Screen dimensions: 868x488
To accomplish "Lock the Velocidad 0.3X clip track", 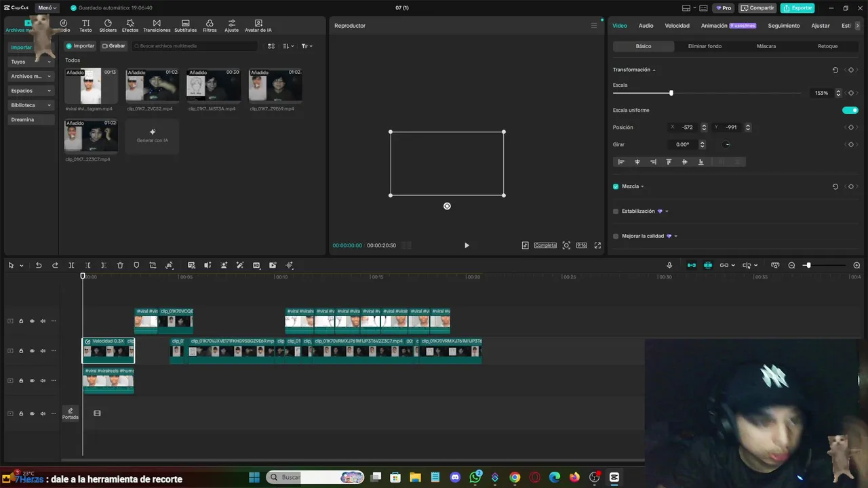I will click(x=21, y=351).
